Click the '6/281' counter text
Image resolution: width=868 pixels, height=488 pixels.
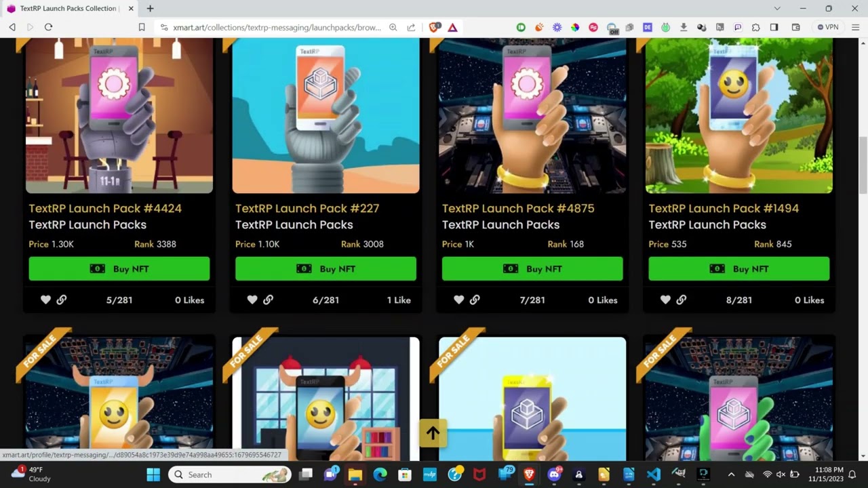click(x=325, y=300)
